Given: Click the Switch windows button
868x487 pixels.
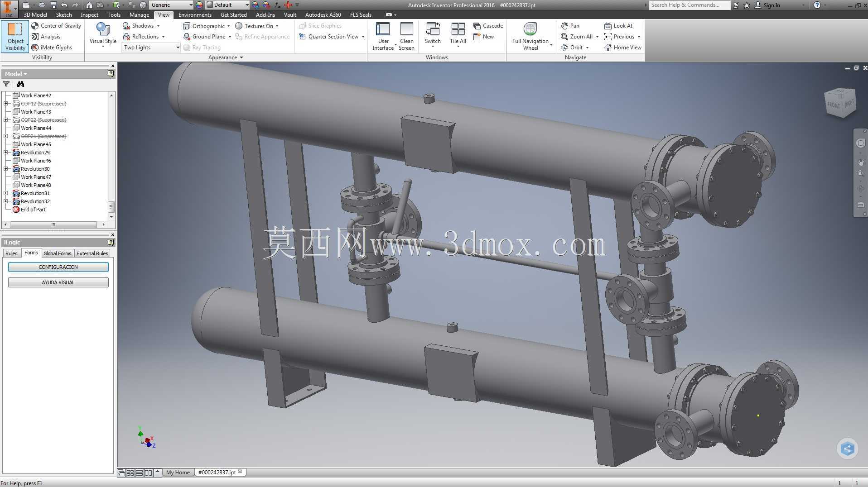Looking at the screenshot, I should point(433,34).
